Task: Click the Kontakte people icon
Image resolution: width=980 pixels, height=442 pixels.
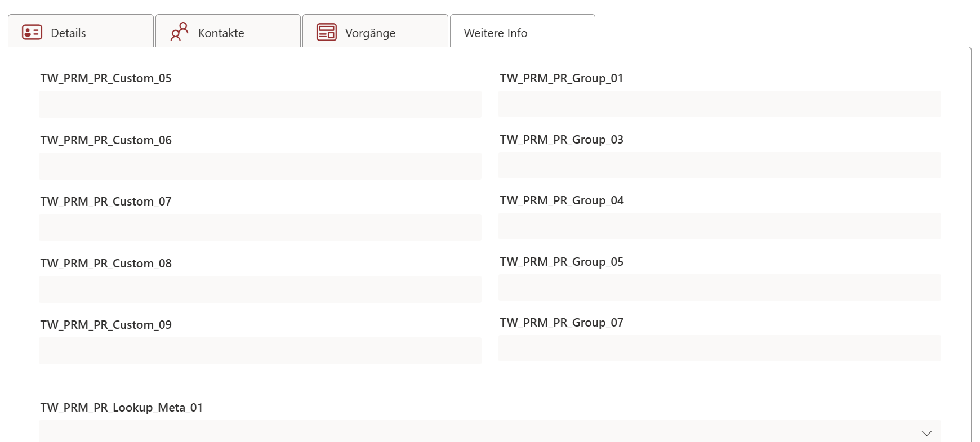Action: pos(179,32)
